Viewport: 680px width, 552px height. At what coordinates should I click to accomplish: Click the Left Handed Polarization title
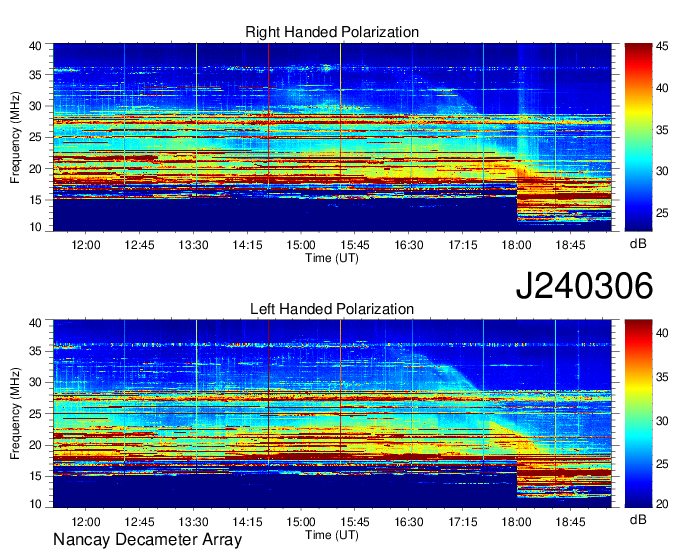pyautogui.click(x=332, y=309)
